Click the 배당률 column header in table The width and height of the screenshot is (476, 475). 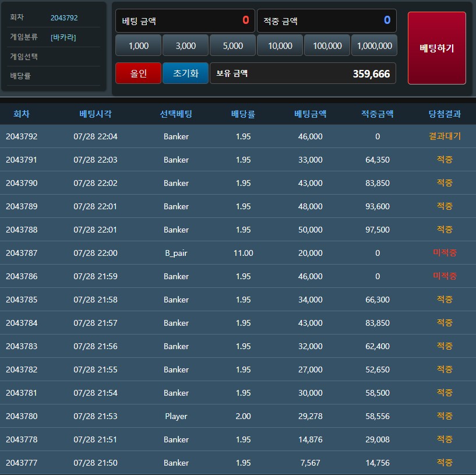tap(243, 114)
